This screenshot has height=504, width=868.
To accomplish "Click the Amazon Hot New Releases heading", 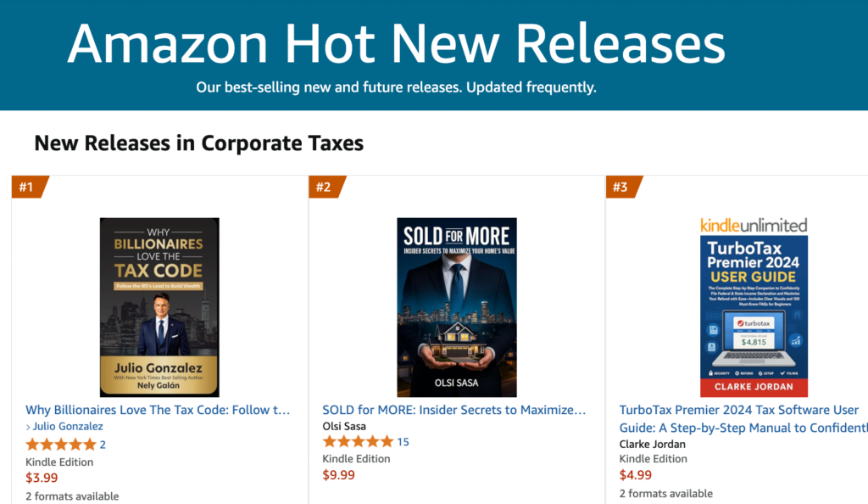I will (396, 41).
